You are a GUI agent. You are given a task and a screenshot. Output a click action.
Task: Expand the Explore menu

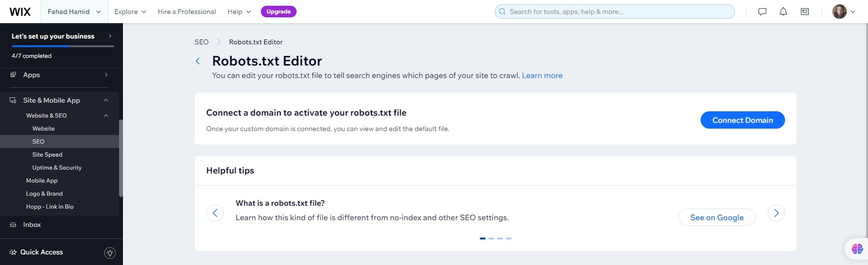point(130,12)
